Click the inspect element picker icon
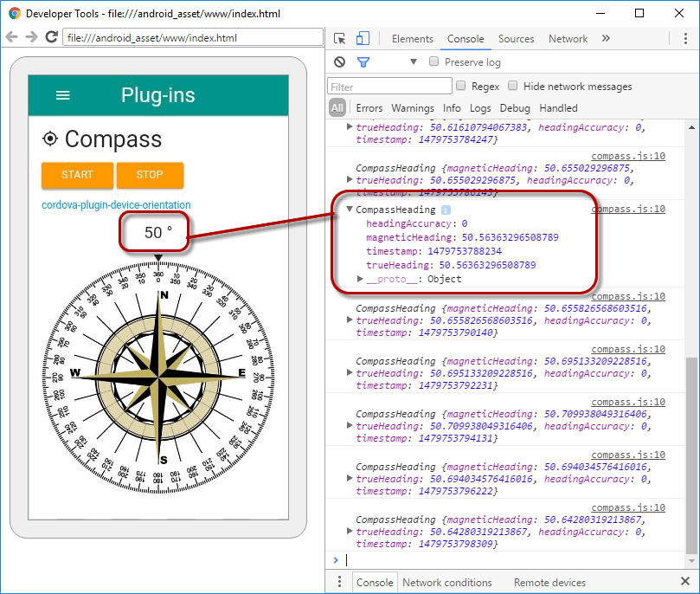 click(339, 39)
